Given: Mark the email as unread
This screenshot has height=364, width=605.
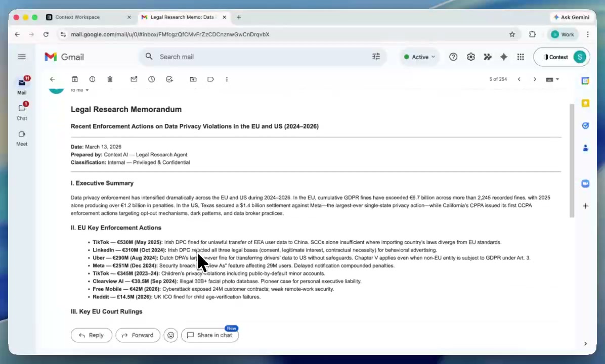Looking at the screenshot, I should [x=134, y=79].
